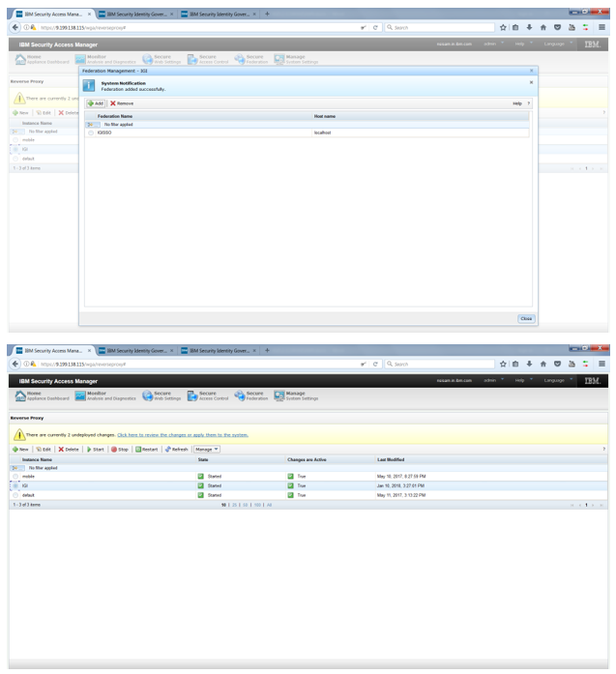The width and height of the screenshot is (616, 674).
Task: Open a new tab in lower browser window
Action: tap(267, 351)
